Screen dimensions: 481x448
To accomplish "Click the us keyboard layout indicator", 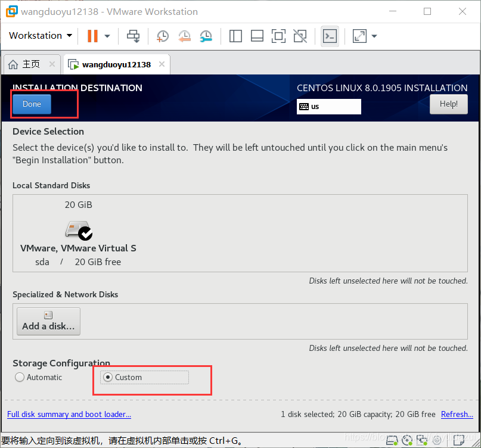I will click(328, 107).
